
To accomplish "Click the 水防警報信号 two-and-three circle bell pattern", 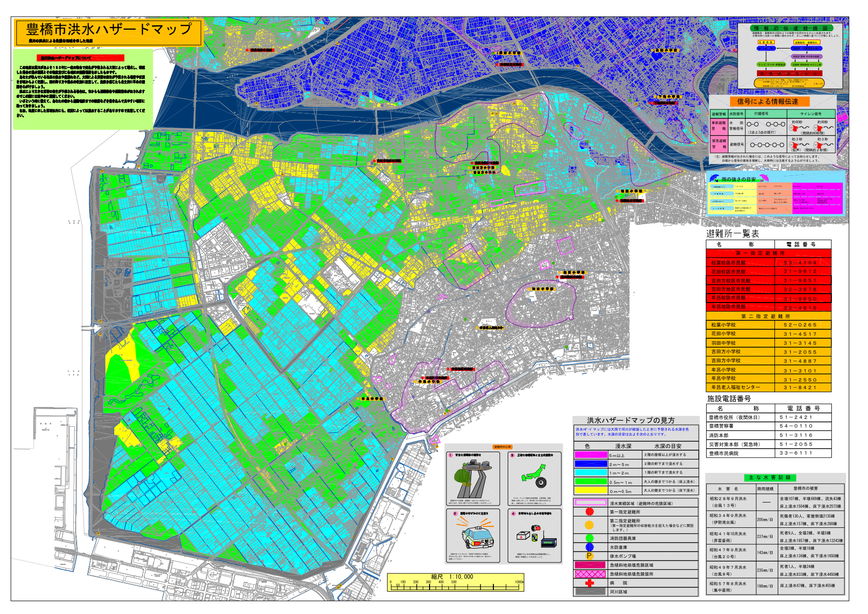I will (766, 124).
